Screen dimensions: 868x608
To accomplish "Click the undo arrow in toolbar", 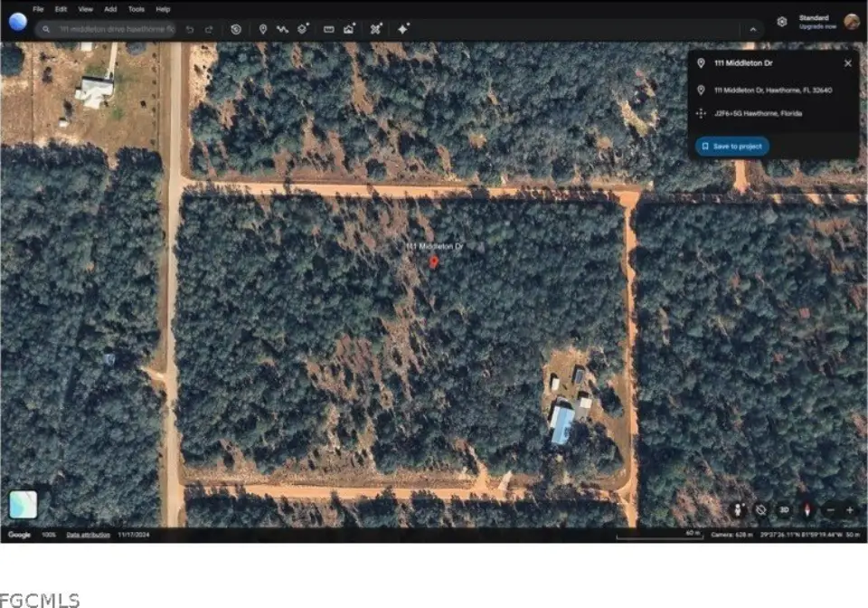I will click(190, 29).
